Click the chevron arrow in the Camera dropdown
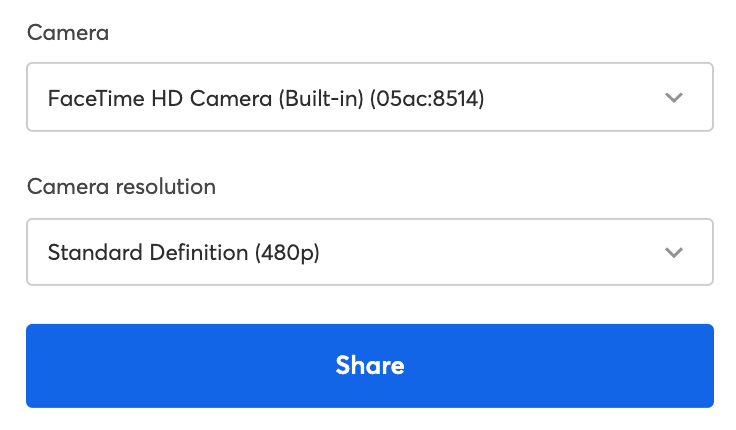The image size is (736, 430). (674, 98)
